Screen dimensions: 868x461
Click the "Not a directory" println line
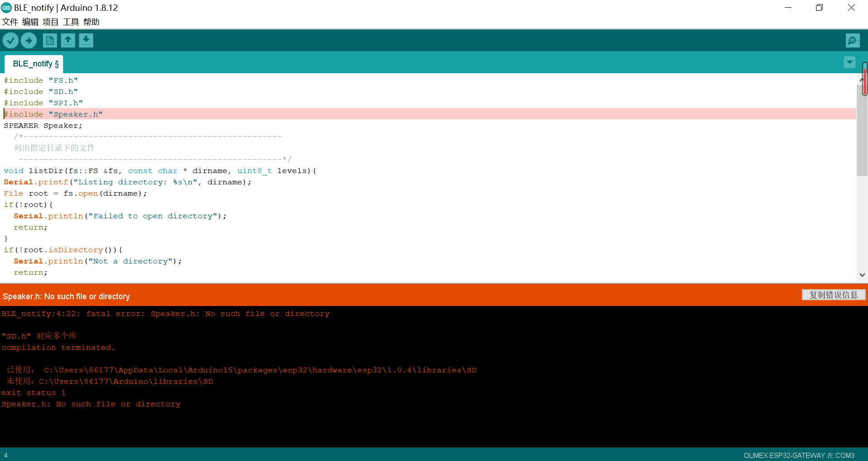click(98, 261)
